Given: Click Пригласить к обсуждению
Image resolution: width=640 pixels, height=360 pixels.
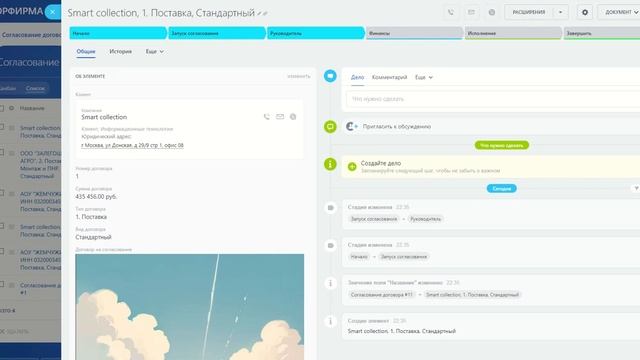Looking at the screenshot, I should (397, 127).
